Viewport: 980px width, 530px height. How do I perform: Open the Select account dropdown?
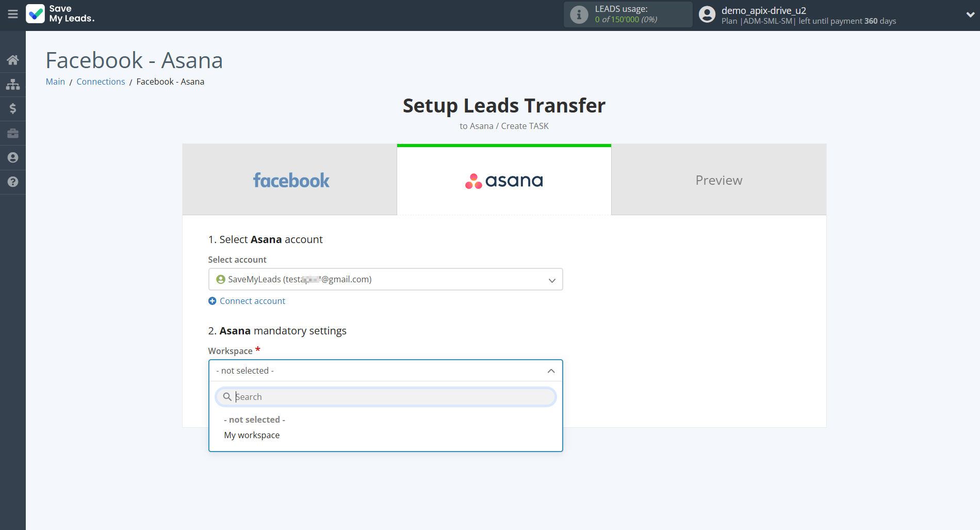385,279
